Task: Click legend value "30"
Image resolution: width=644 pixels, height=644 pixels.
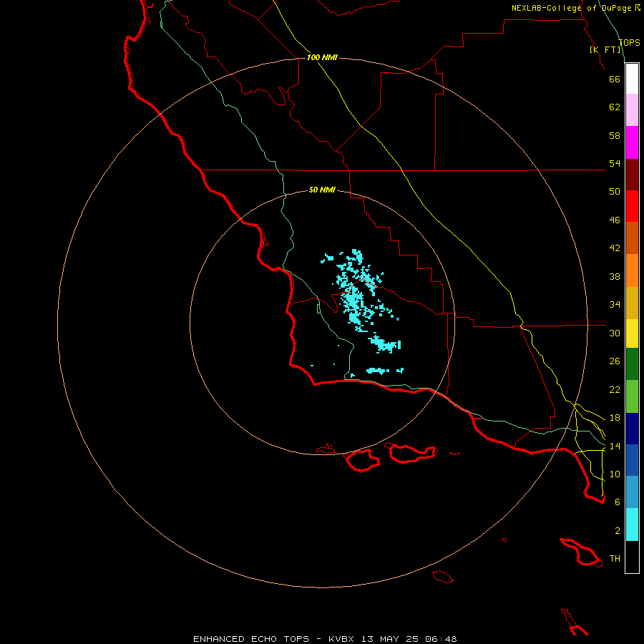Action: click(x=615, y=333)
